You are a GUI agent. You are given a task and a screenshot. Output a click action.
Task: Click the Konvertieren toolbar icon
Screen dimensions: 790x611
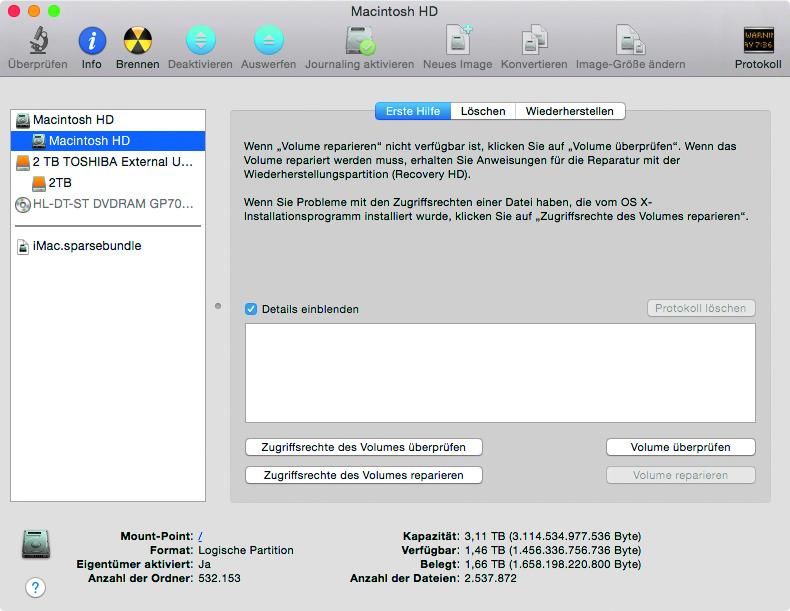pyautogui.click(x=534, y=40)
